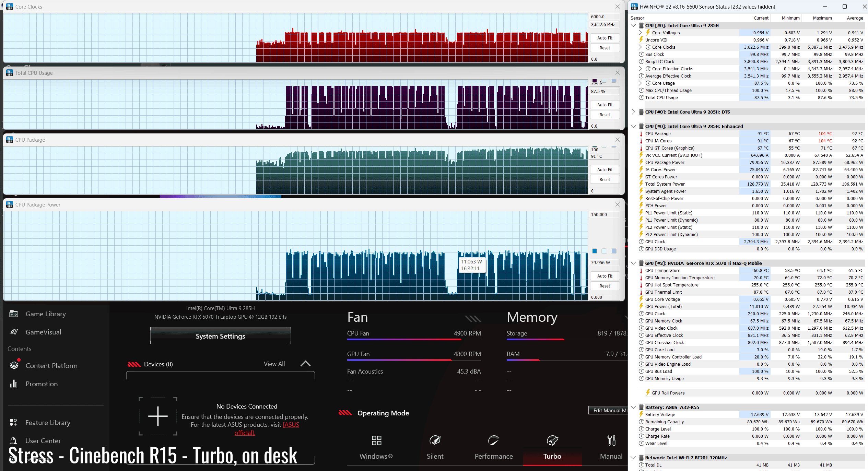Image resolution: width=868 pixels, height=471 pixels.
Task: Click clock icon beside GPU Core Load
Action: pos(641,350)
